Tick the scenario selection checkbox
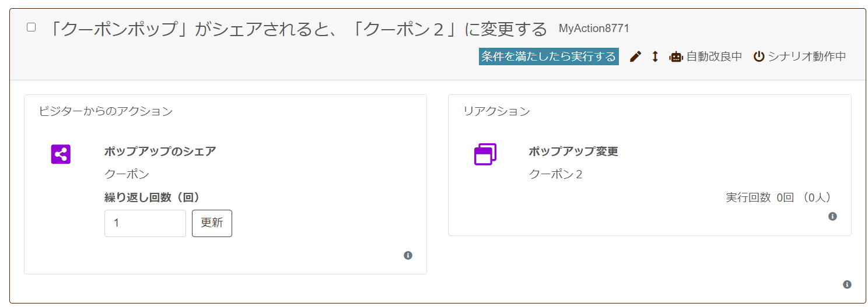Screen dimensions: 868x307 point(32,27)
